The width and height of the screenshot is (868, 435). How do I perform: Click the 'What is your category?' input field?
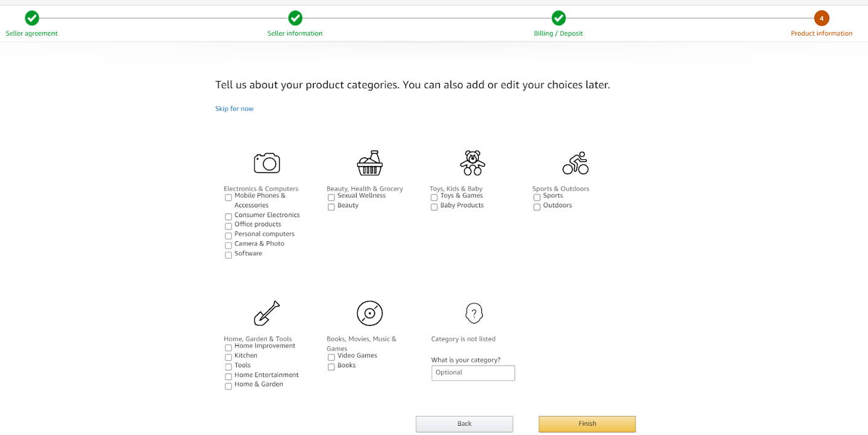pyautogui.click(x=473, y=373)
